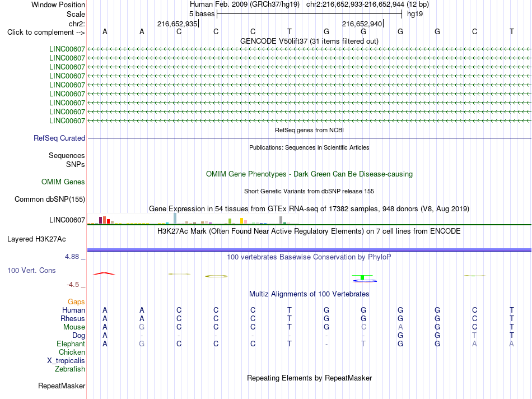532x399 pixels.
Task: Click LINC00607 label beside GTEx expression bars
Action: [x=67, y=220]
